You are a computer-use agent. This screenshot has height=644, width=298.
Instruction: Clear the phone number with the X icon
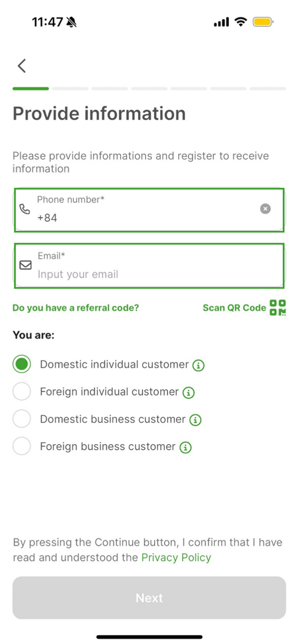click(265, 209)
